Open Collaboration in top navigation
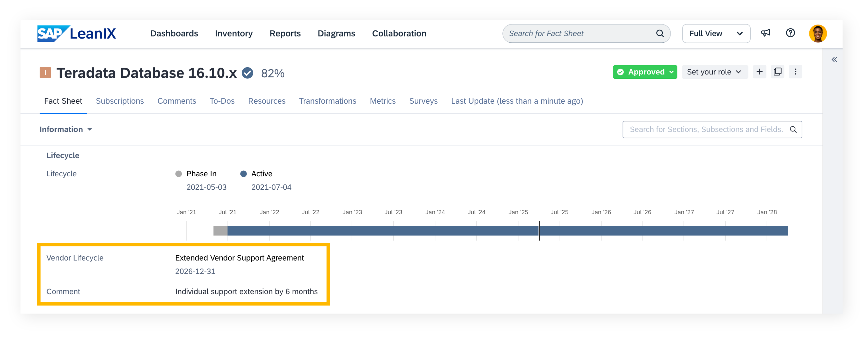This screenshot has width=868, height=339. [x=399, y=33]
